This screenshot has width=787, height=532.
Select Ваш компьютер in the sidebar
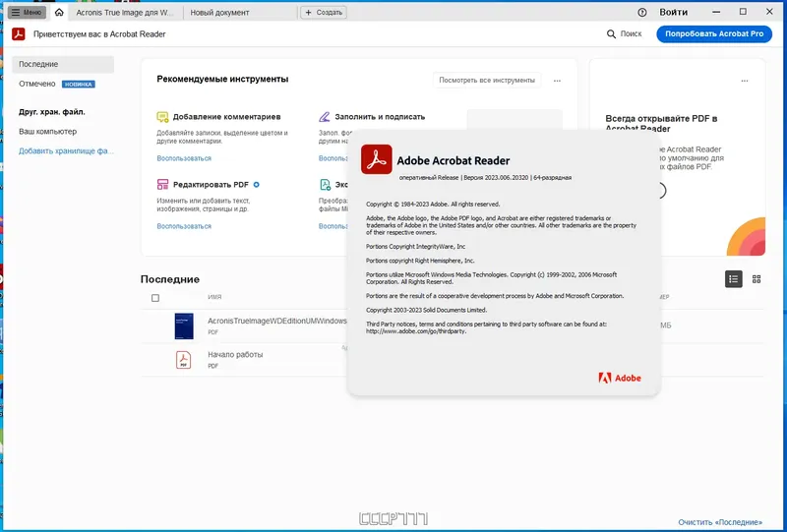[47, 132]
